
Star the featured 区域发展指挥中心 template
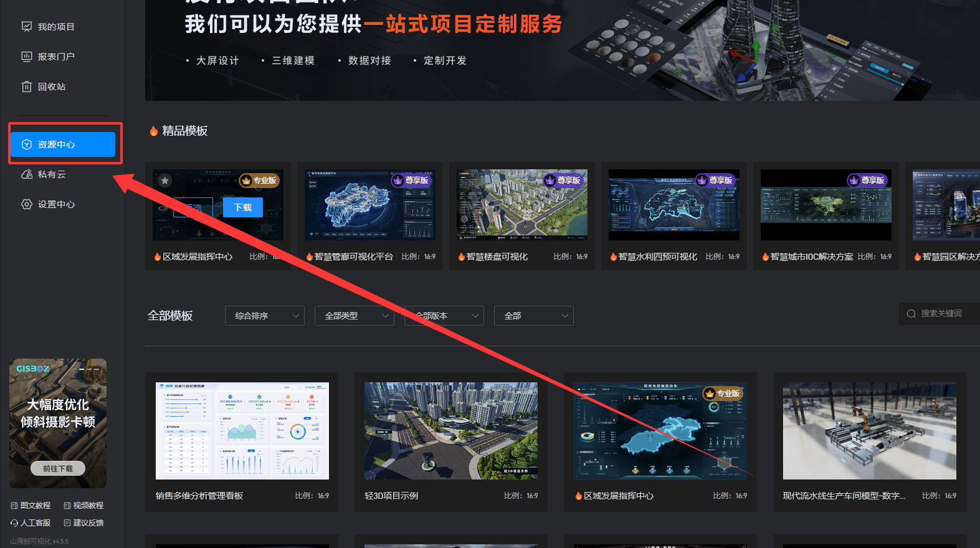tap(165, 181)
